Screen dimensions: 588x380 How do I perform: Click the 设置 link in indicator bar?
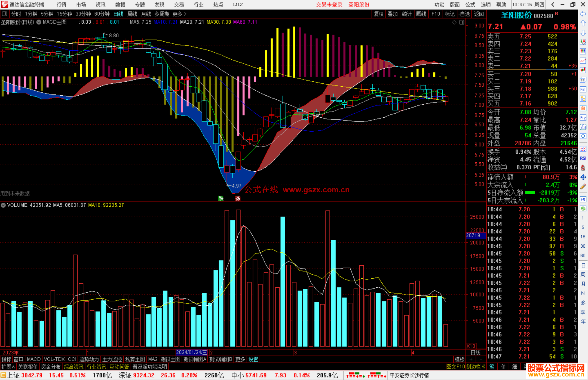tap(253, 359)
